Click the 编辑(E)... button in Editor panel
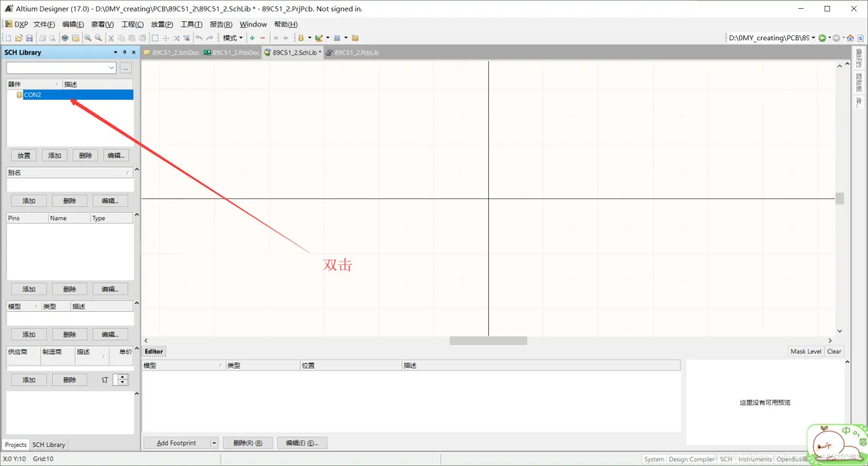 coord(302,443)
